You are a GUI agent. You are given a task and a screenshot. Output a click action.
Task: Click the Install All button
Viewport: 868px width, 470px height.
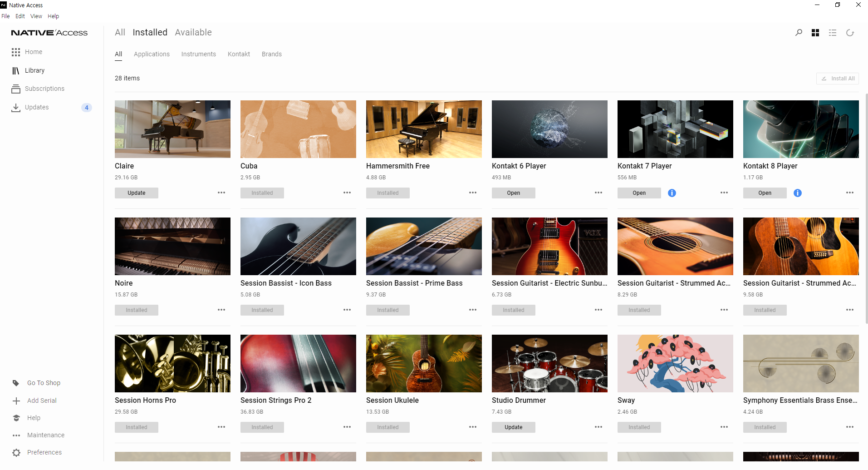[x=838, y=79]
